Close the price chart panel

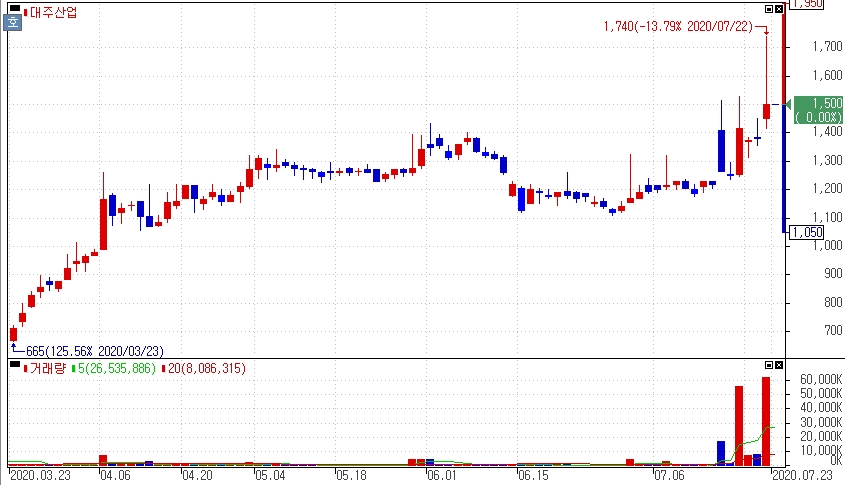pyautogui.click(x=779, y=9)
